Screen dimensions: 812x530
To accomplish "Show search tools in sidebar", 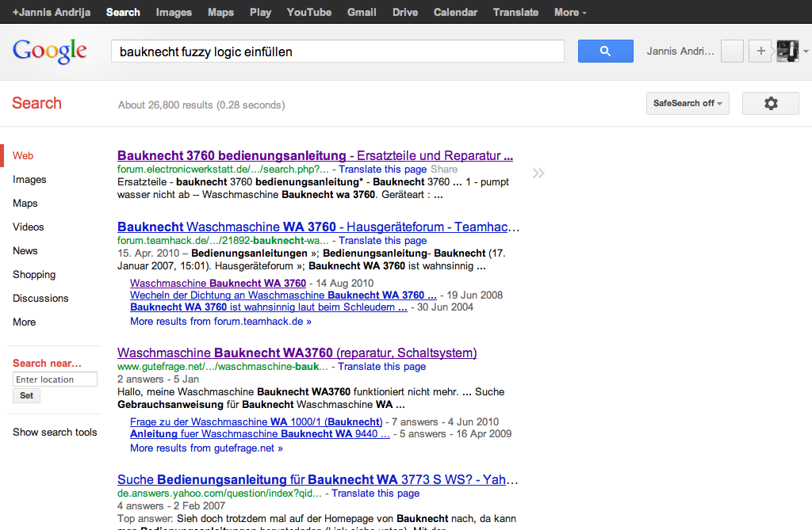I will coord(55,433).
